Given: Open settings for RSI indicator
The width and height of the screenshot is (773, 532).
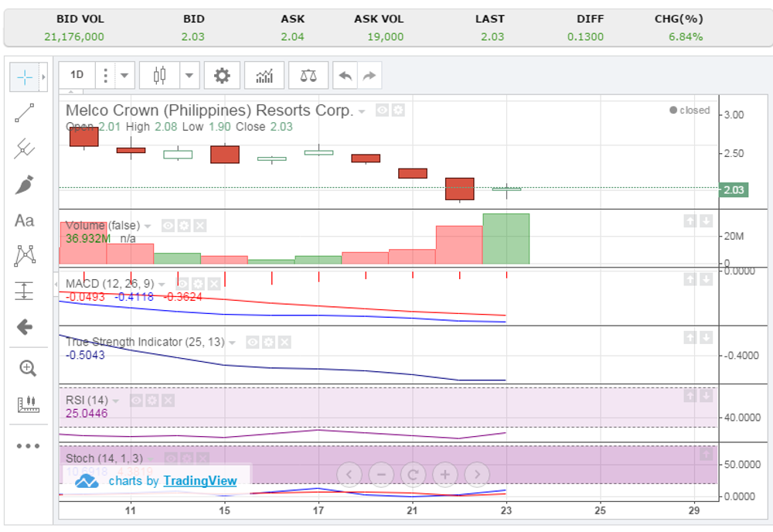Looking at the screenshot, I should click(x=152, y=401).
